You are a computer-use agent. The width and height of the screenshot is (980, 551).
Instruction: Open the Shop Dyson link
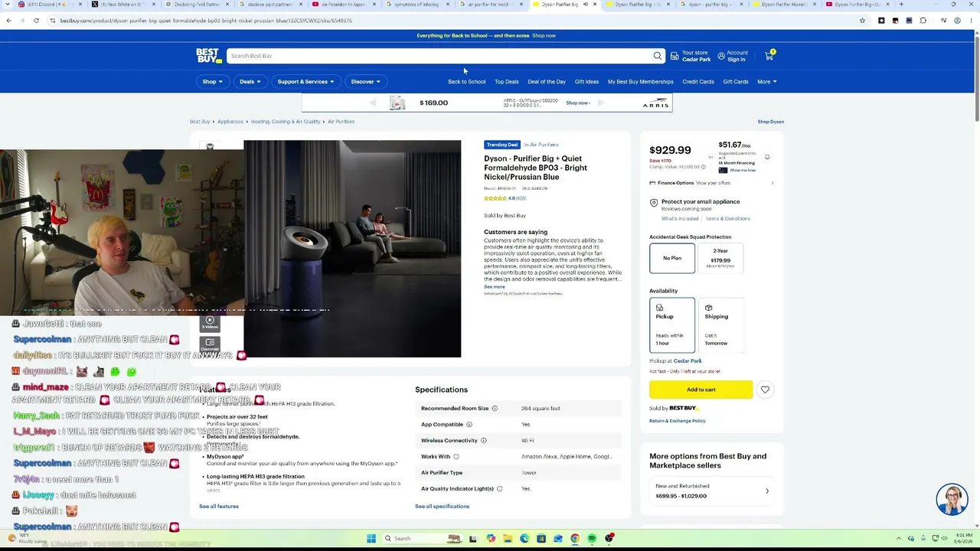click(771, 122)
